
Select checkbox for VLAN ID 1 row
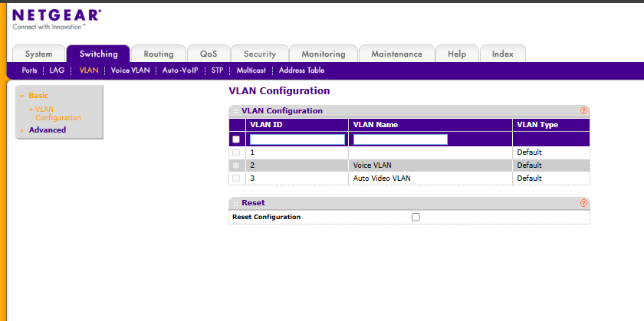point(236,152)
